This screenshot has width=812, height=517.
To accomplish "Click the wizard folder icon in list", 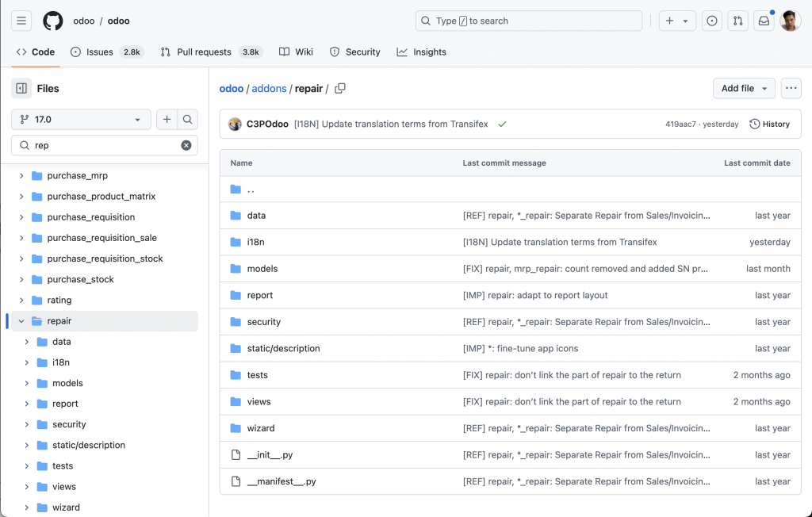I will coord(236,428).
